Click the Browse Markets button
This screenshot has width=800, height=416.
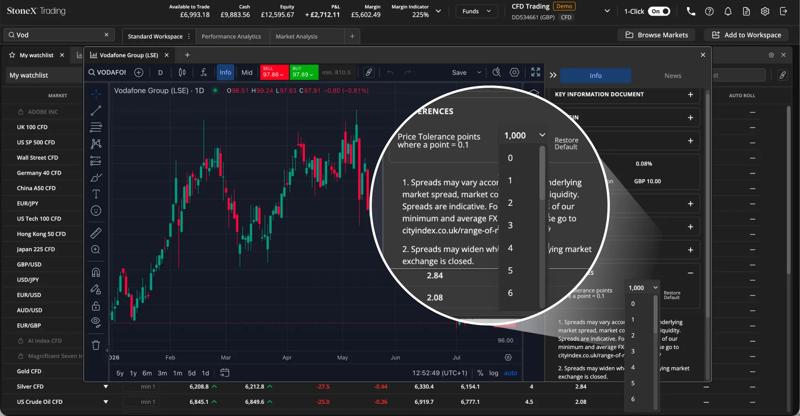tap(657, 35)
